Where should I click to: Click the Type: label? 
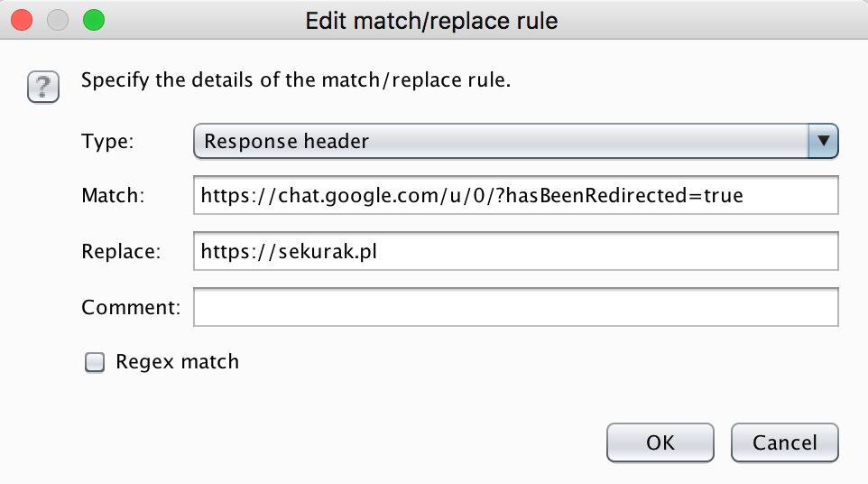click(x=107, y=142)
